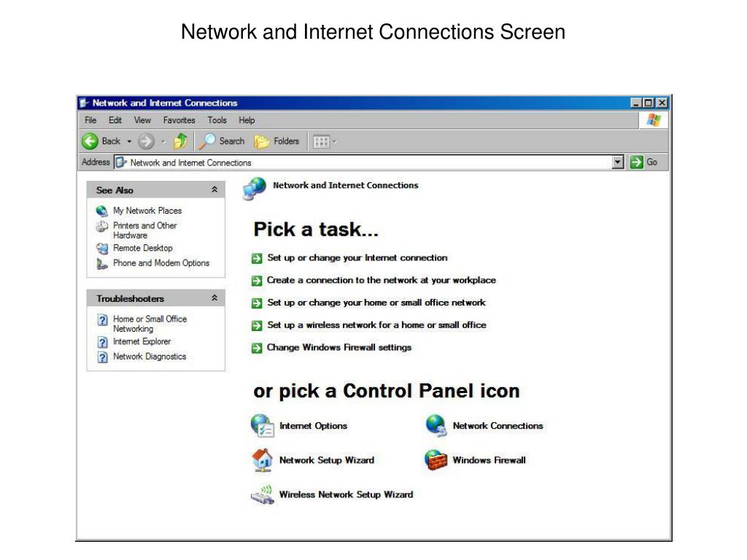Open Network Setup Wizard label
This screenshot has width=747, height=560.
point(327,460)
